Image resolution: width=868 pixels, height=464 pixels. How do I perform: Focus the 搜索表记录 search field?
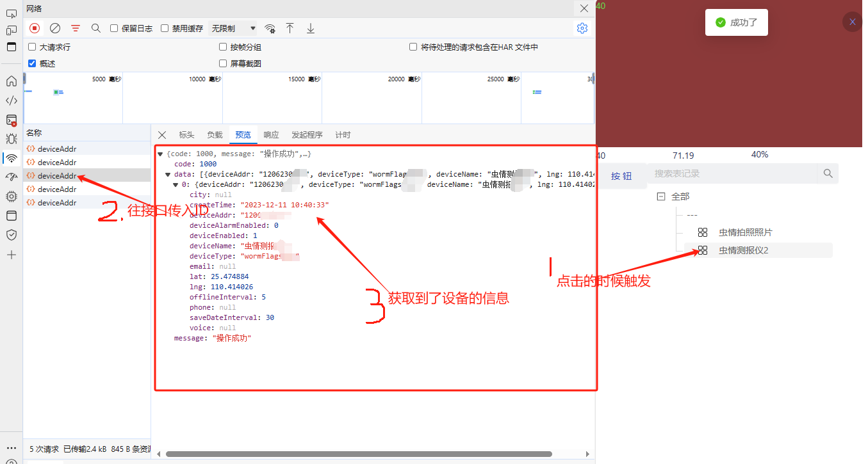(x=733, y=173)
